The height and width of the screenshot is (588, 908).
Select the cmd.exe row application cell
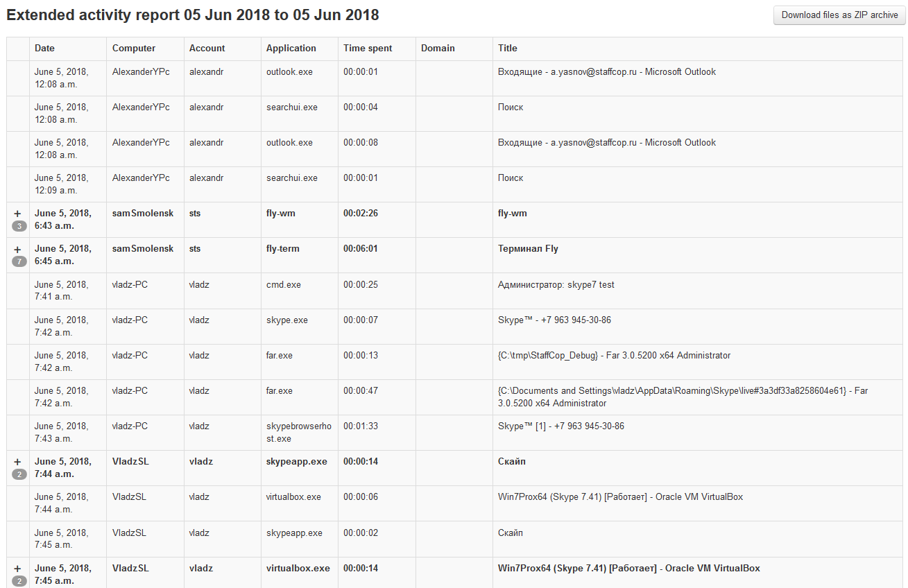coord(283,285)
